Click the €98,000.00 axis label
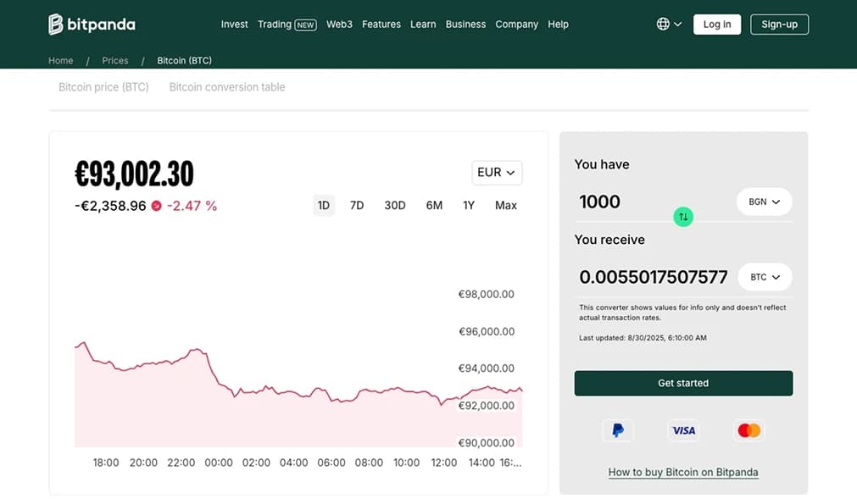 point(486,294)
